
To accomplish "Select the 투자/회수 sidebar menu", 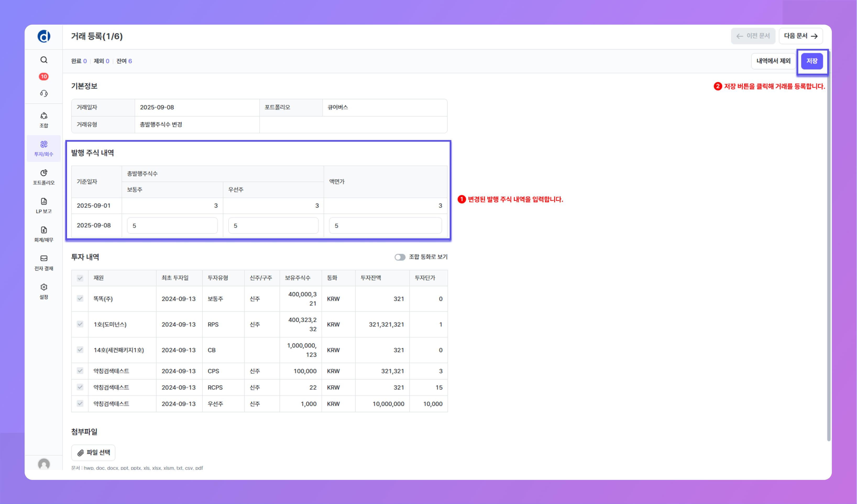I will point(44,149).
